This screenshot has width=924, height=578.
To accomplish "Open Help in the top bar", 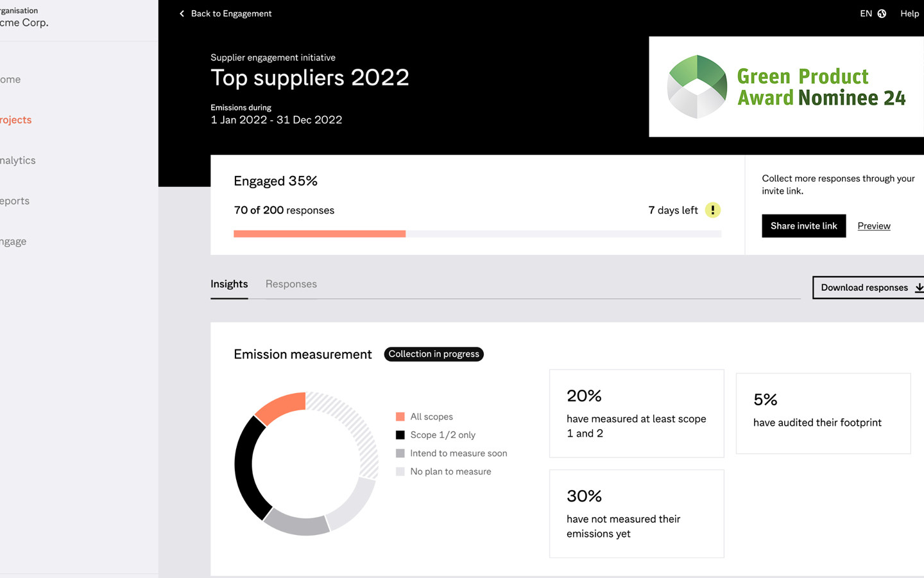I will [909, 13].
